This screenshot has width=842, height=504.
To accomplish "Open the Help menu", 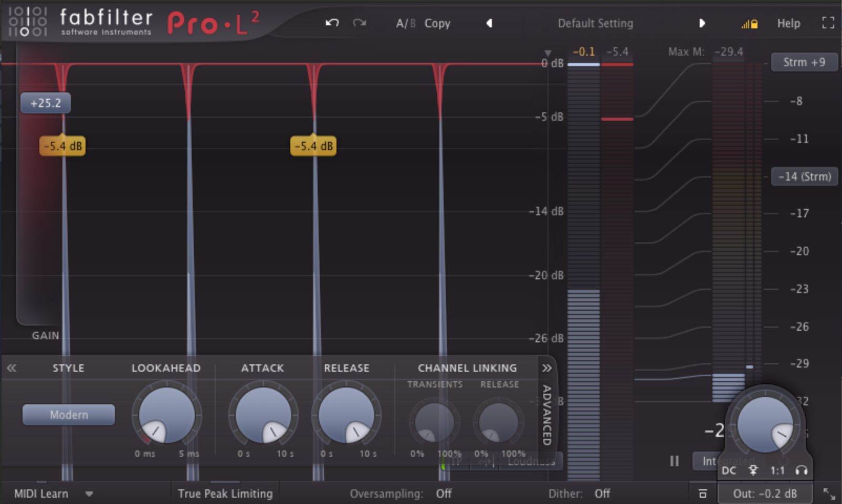I will coord(788,23).
